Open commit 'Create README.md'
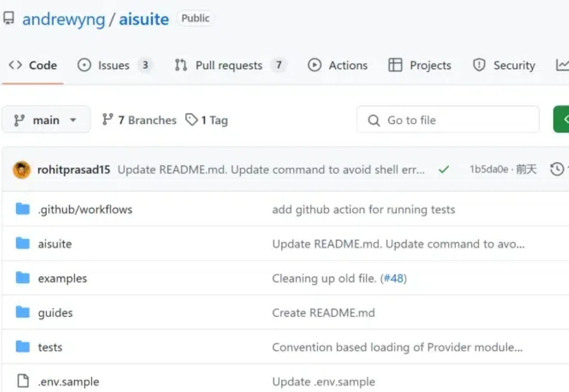This screenshot has width=569, height=392. [x=323, y=313]
